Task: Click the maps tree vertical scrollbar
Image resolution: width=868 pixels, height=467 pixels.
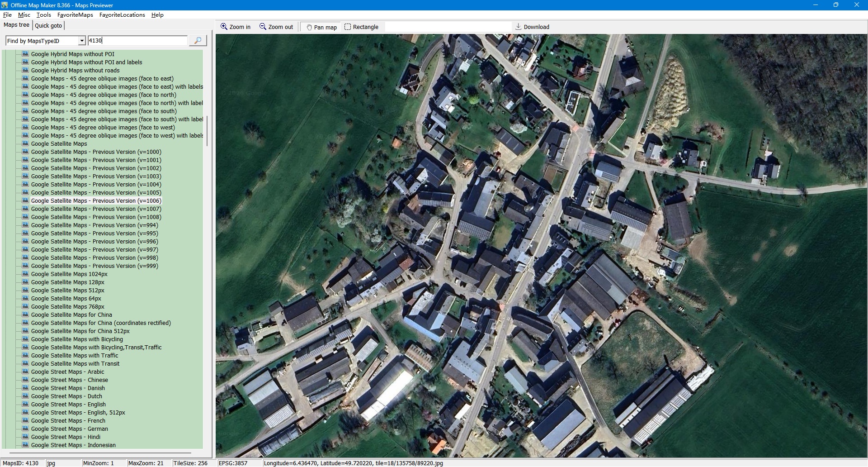Action: click(x=207, y=131)
